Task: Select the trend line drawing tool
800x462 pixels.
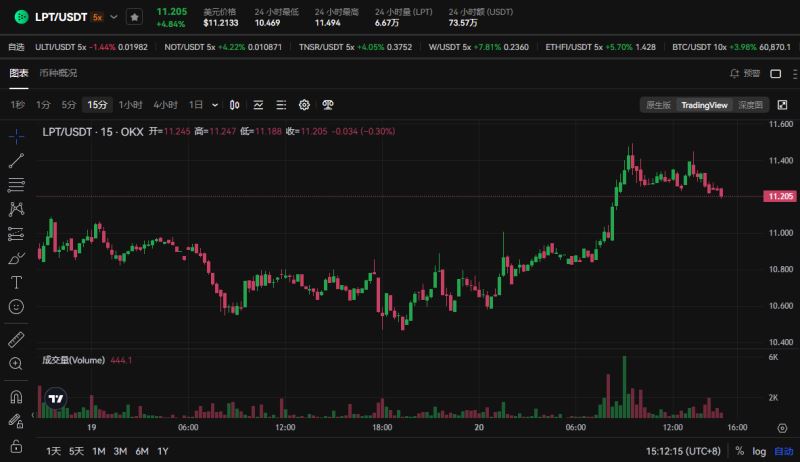Action: (16, 160)
